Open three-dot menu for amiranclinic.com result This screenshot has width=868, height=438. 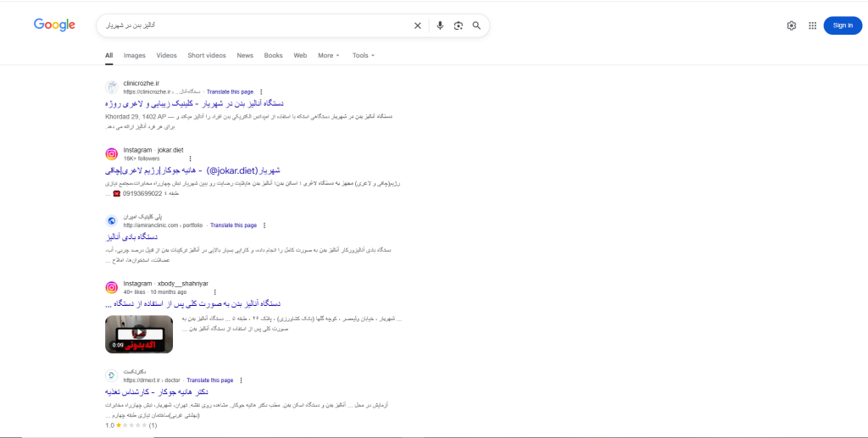click(264, 225)
